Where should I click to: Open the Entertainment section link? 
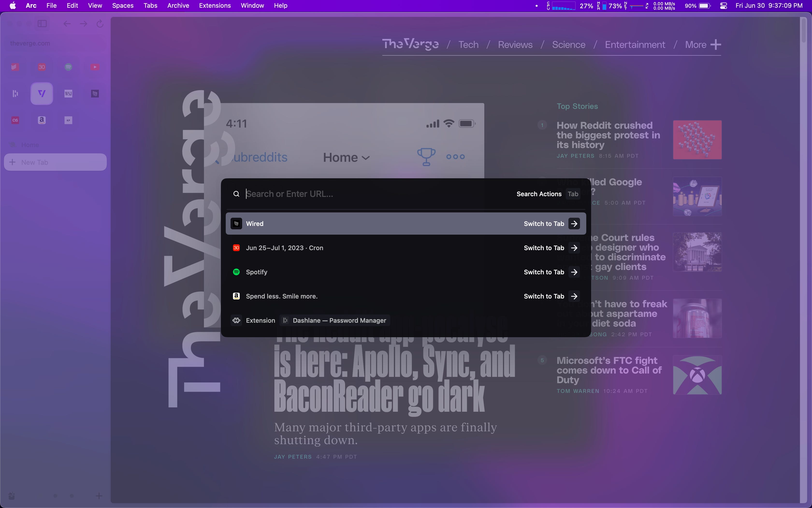635,45
